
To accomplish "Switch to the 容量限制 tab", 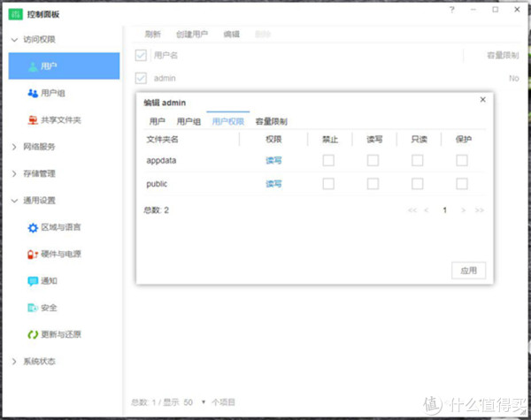I will tap(271, 121).
